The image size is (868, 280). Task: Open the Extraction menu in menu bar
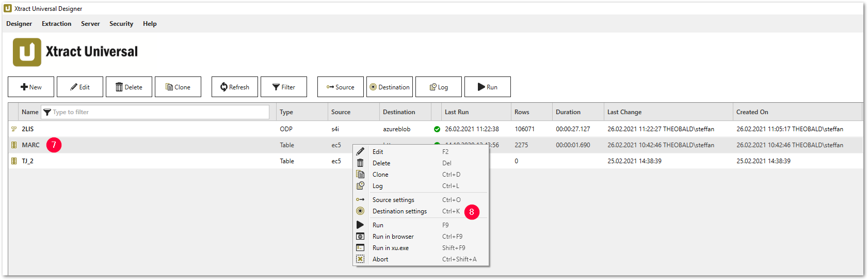tap(57, 24)
